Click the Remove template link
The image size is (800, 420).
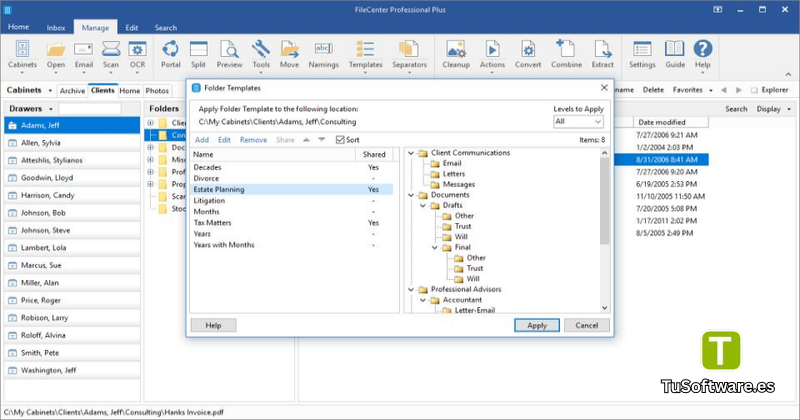pos(254,140)
